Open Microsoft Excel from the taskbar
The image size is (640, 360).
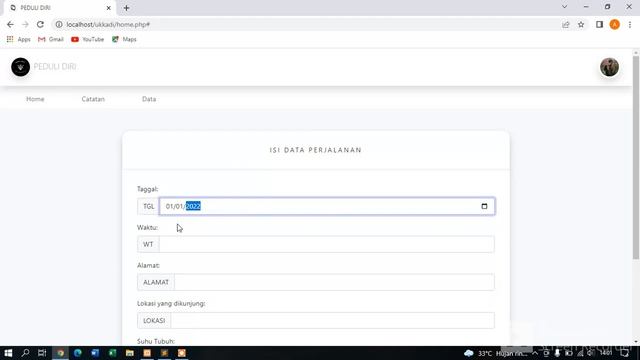(112, 353)
